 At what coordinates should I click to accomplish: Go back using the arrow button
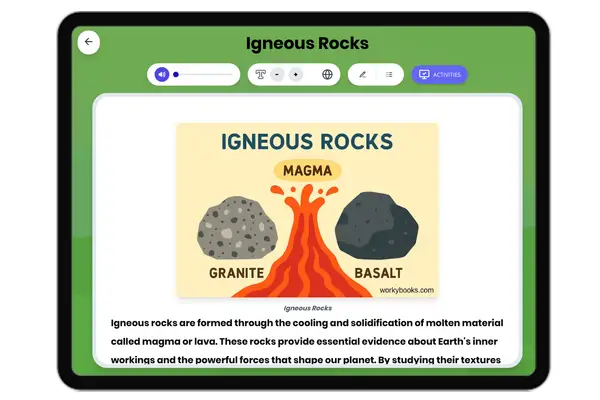pyautogui.click(x=89, y=42)
